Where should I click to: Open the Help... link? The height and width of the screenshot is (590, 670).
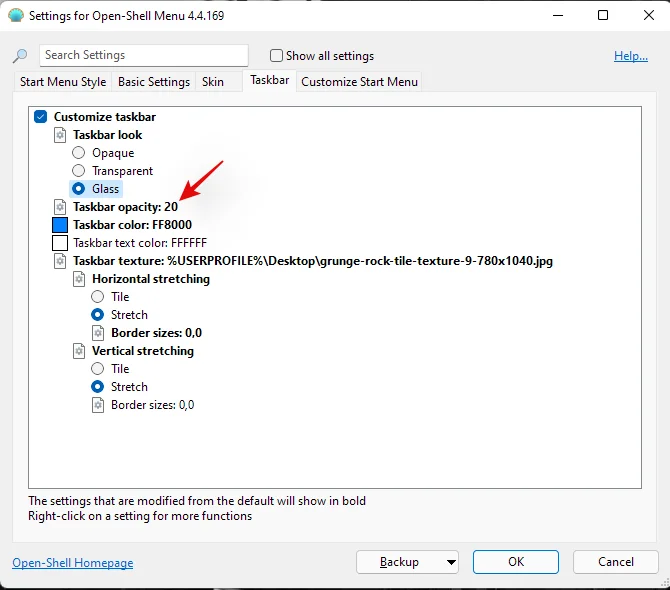[x=631, y=56]
